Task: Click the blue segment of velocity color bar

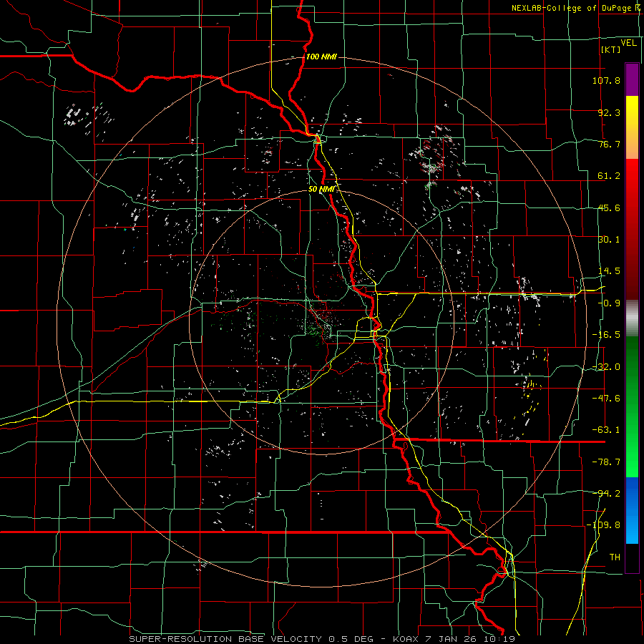Action: 632,510
